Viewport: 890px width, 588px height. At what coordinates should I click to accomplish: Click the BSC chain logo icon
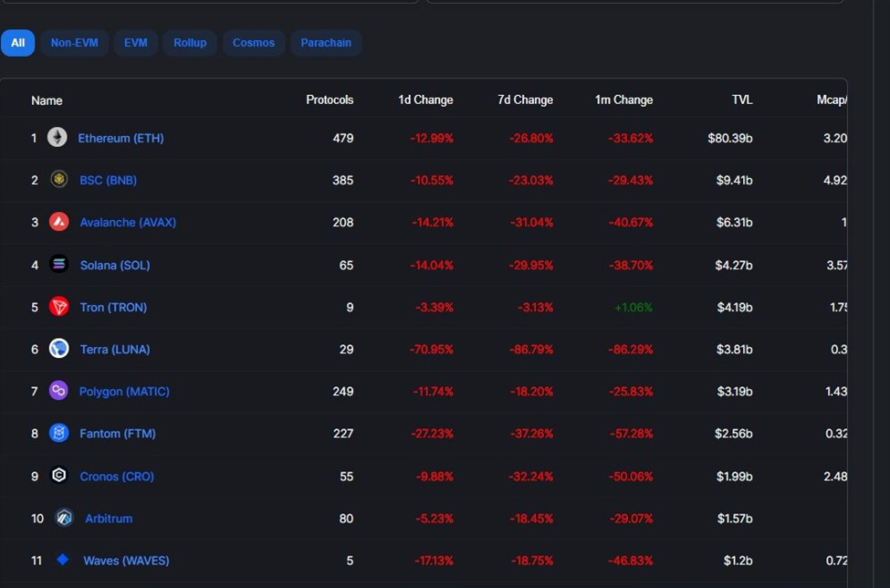(59, 180)
